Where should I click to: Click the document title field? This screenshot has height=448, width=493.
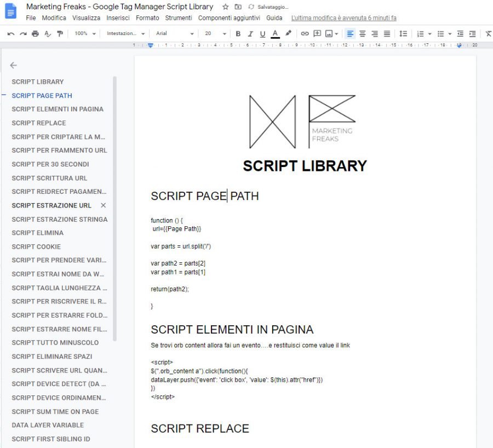pos(119,7)
